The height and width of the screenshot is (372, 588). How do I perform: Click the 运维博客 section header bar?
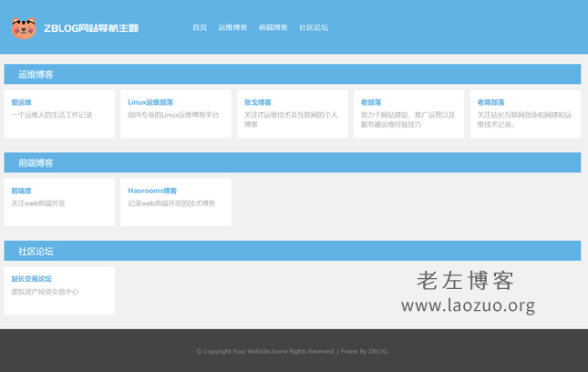(x=292, y=75)
